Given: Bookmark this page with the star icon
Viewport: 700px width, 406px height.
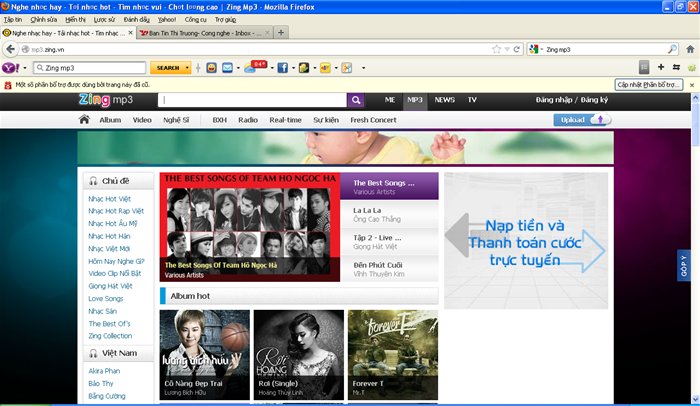Looking at the screenshot, I should coord(496,49).
